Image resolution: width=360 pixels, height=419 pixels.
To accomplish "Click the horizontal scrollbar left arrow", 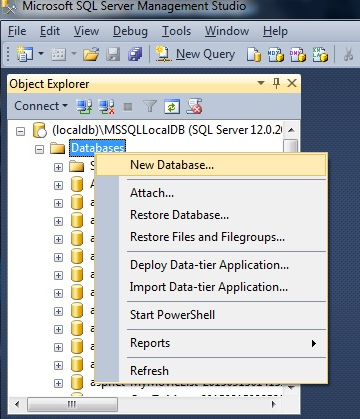I will pos(17,405).
